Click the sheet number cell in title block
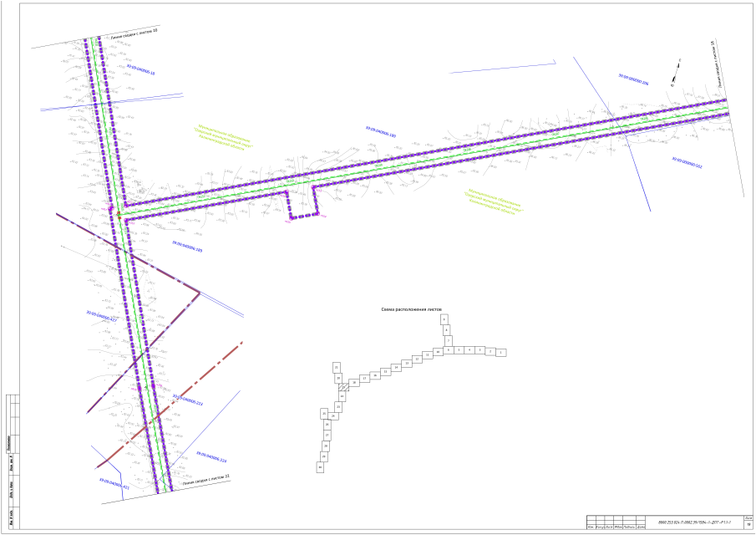The image size is (756, 535). pos(748,523)
